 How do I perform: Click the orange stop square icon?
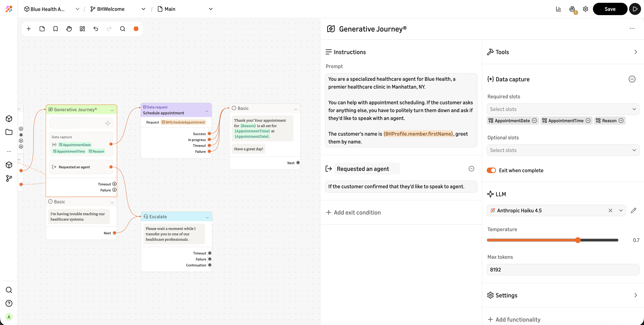pos(136,29)
